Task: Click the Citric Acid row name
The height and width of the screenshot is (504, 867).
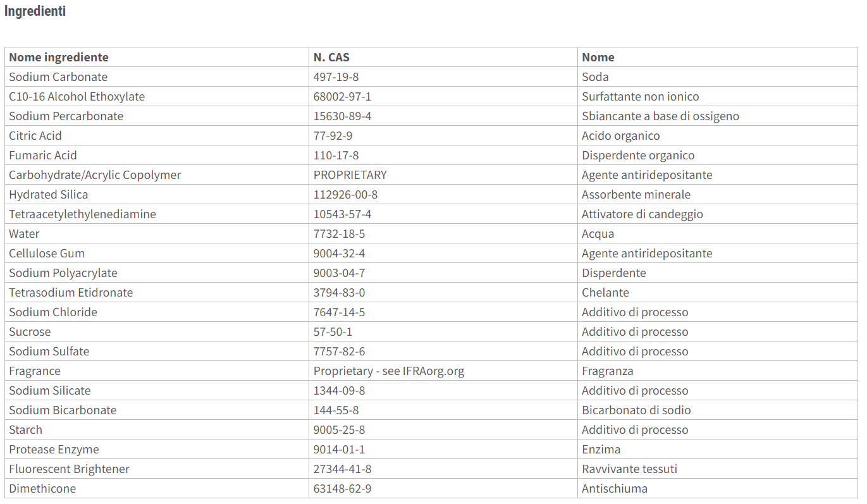Action: 35,135
